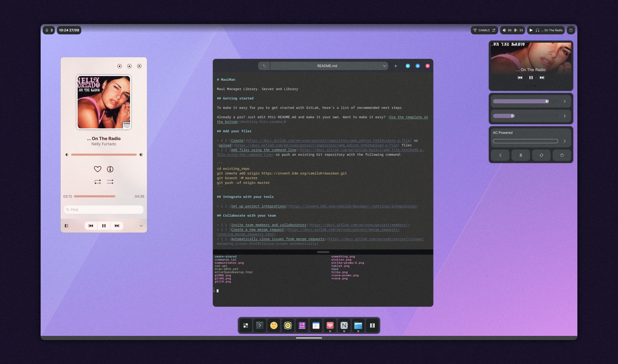This screenshot has height=364, width=618.
Task: Open CAMILO wifi network indicator
Action: pos(481,30)
